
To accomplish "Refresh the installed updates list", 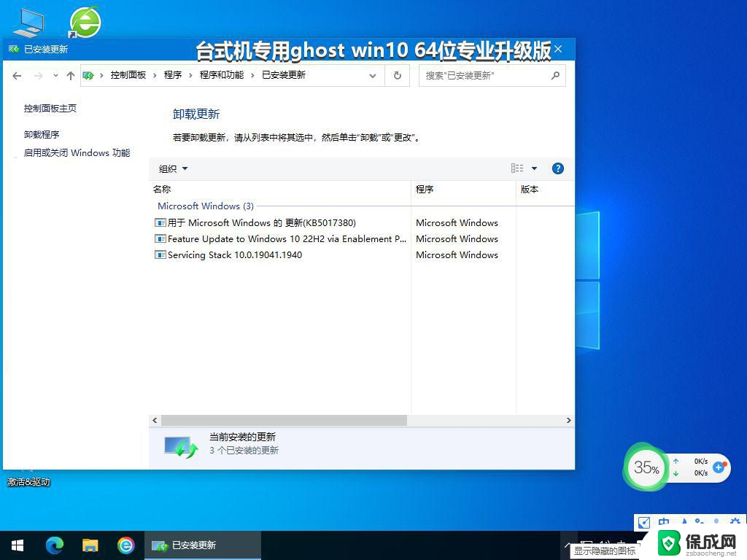I will [x=398, y=76].
